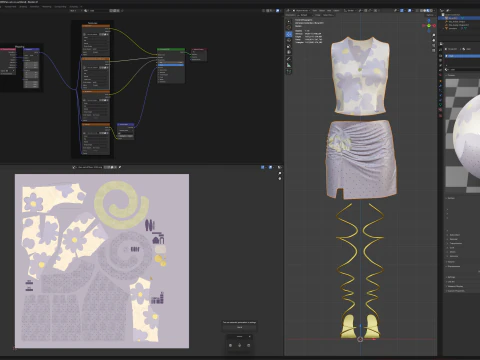The image size is (480, 360).
Task: Click the highlighted blue slider in Principled BSDF node
Action: click(x=171, y=65)
